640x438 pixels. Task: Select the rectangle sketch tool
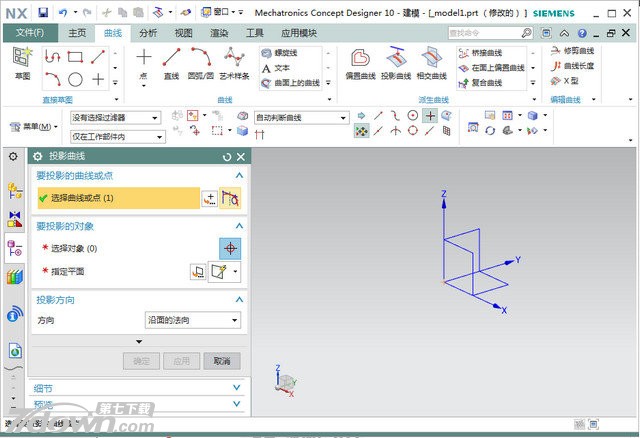(x=75, y=57)
